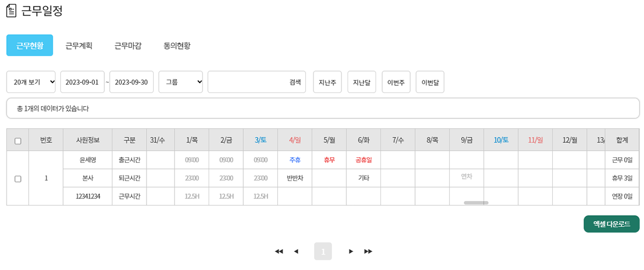Click the 4/일 column header
Viewport: 644px width, 270px height.
(295, 140)
